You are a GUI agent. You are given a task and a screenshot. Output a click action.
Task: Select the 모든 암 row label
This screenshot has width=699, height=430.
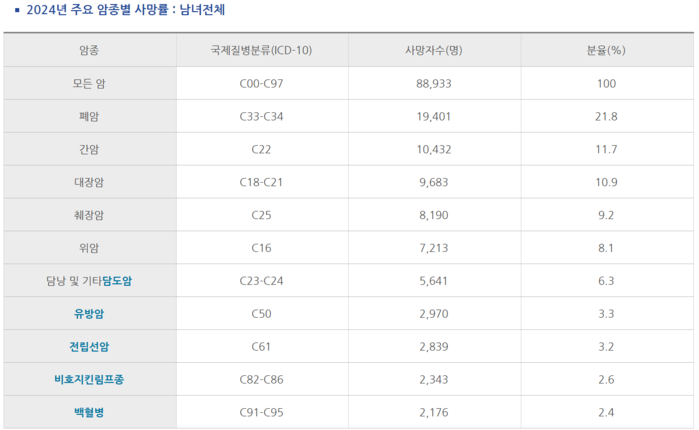pyautogui.click(x=89, y=83)
